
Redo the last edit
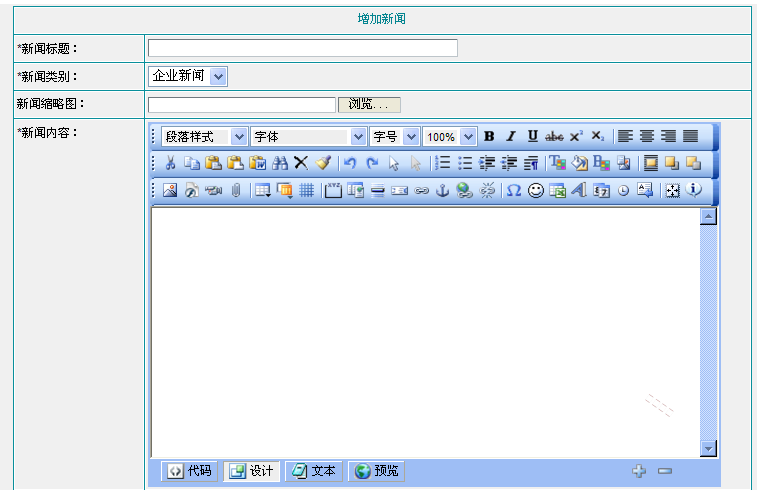pos(372,163)
